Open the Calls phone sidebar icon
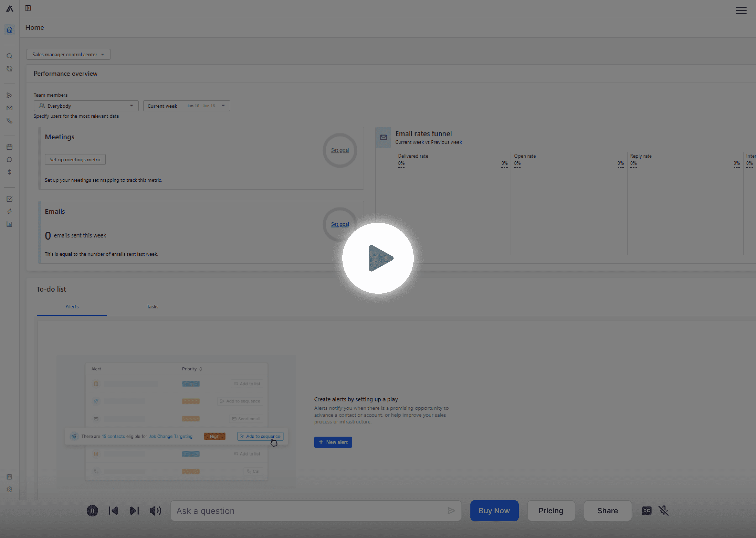This screenshot has width=756, height=538. pos(10,121)
